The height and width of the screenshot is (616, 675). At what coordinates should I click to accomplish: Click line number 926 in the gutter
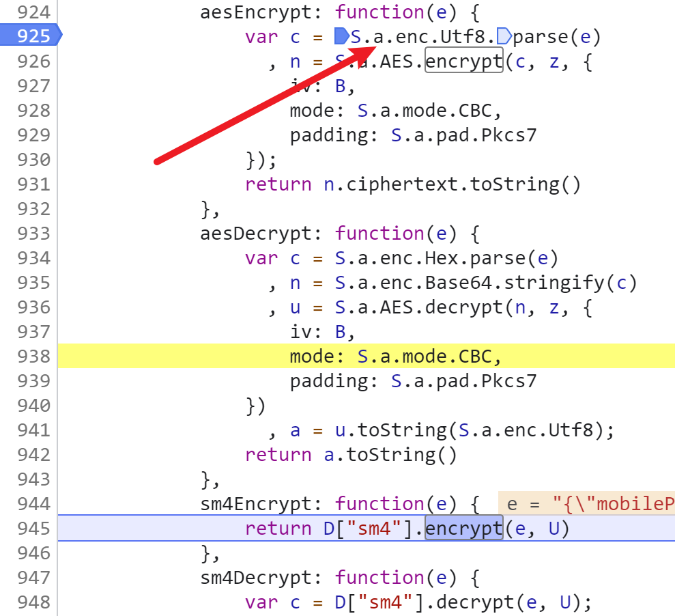point(33,61)
